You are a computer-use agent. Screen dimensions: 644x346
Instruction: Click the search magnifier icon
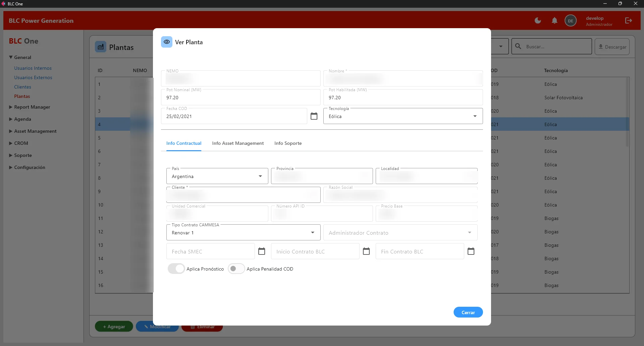518,46
